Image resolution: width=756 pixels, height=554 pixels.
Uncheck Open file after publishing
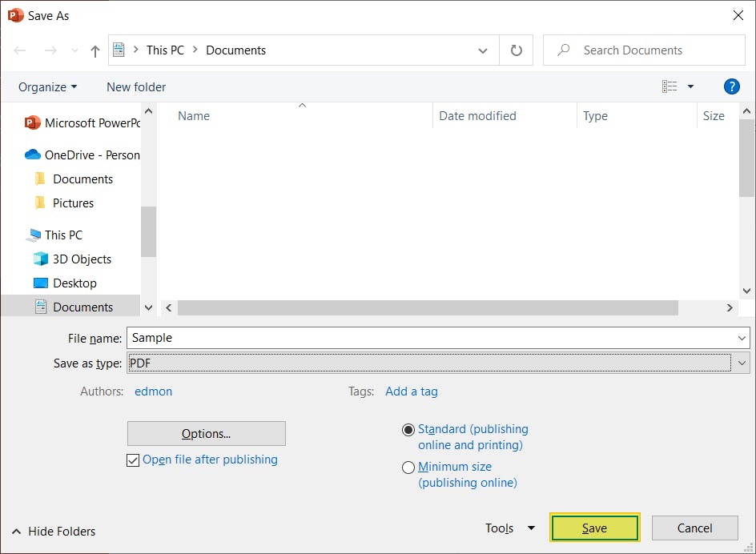[x=134, y=460]
